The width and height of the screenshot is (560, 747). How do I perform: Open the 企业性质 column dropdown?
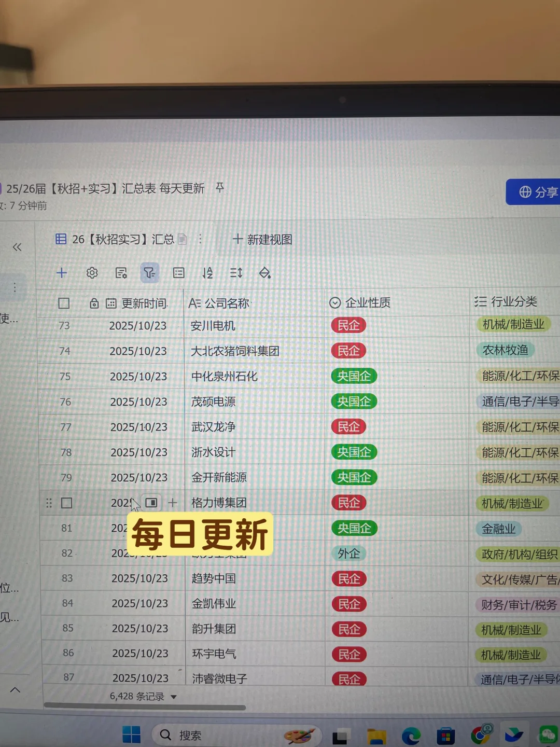336,302
